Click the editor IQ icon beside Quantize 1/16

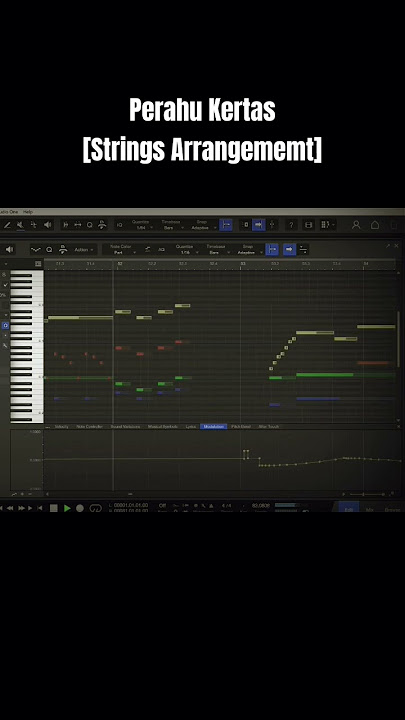pos(161,249)
